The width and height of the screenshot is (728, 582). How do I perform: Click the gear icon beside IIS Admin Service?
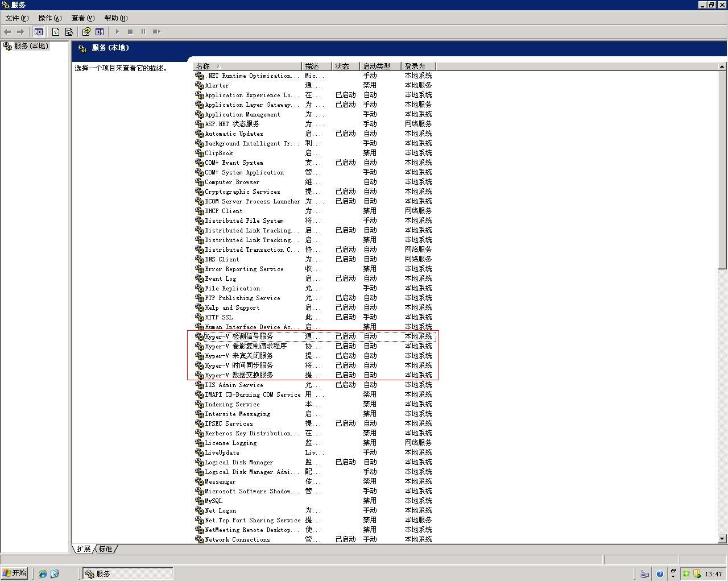200,385
